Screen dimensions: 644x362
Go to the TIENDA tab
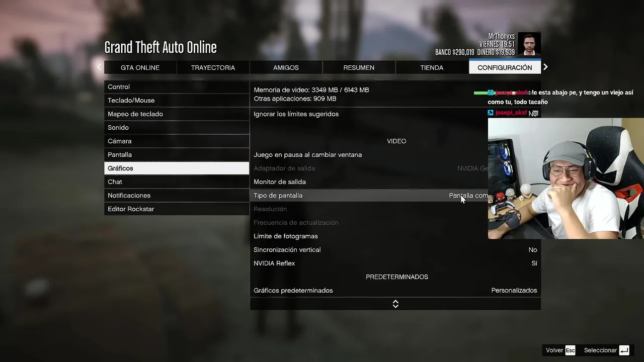point(432,67)
